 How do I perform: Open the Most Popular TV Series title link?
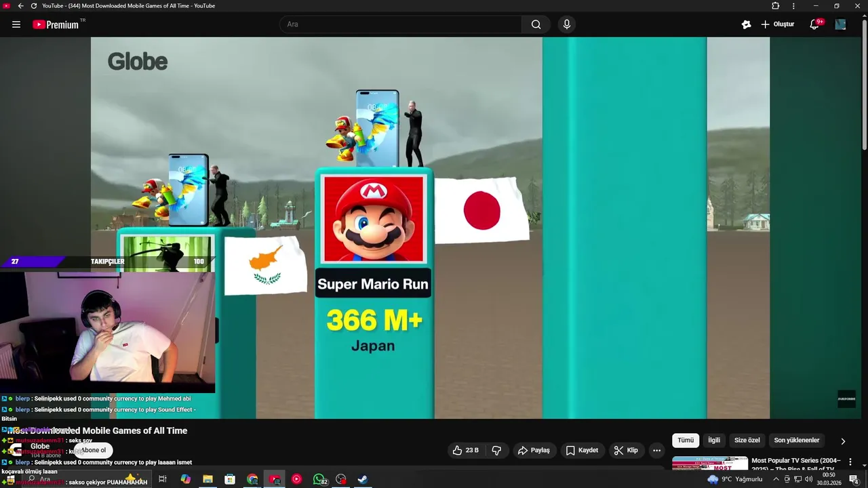[x=796, y=464]
